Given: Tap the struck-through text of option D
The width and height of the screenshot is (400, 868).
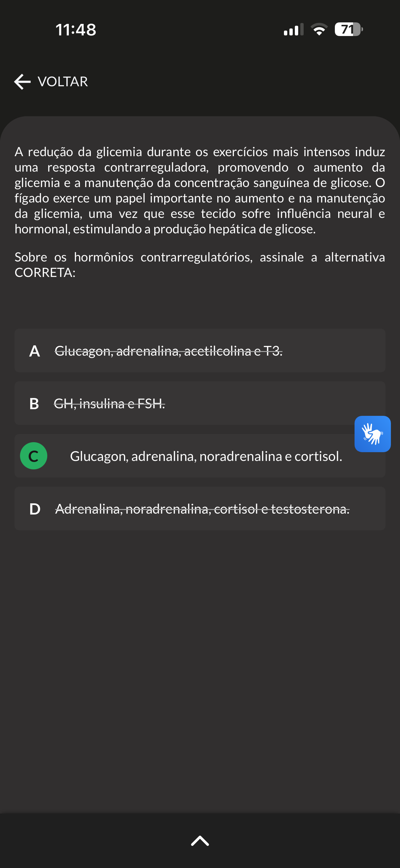Looking at the screenshot, I should coord(202,509).
